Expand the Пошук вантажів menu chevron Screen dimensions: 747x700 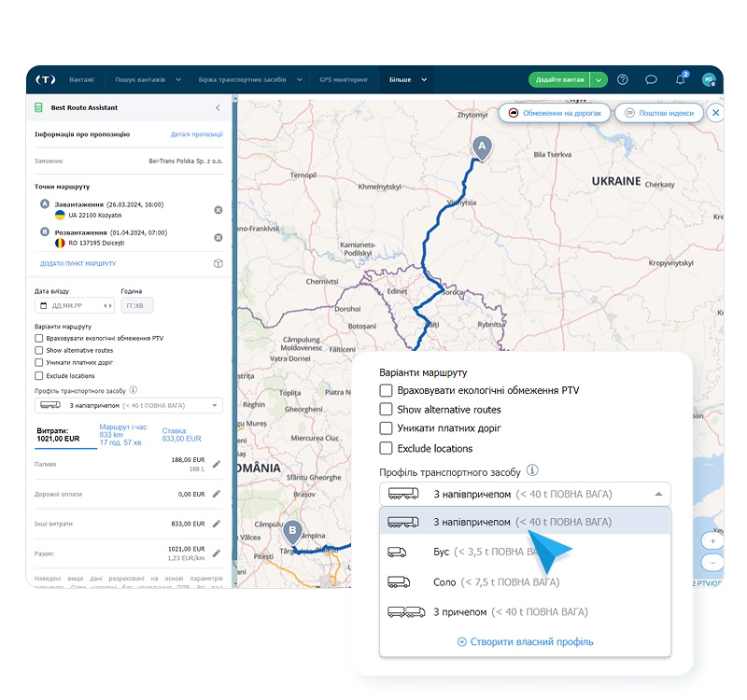pos(178,79)
